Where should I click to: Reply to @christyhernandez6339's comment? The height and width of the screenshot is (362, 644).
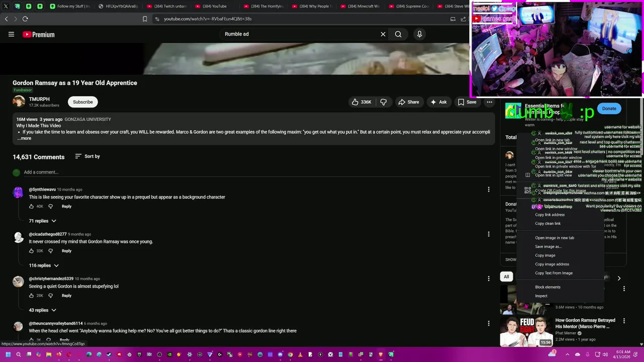coord(66,296)
